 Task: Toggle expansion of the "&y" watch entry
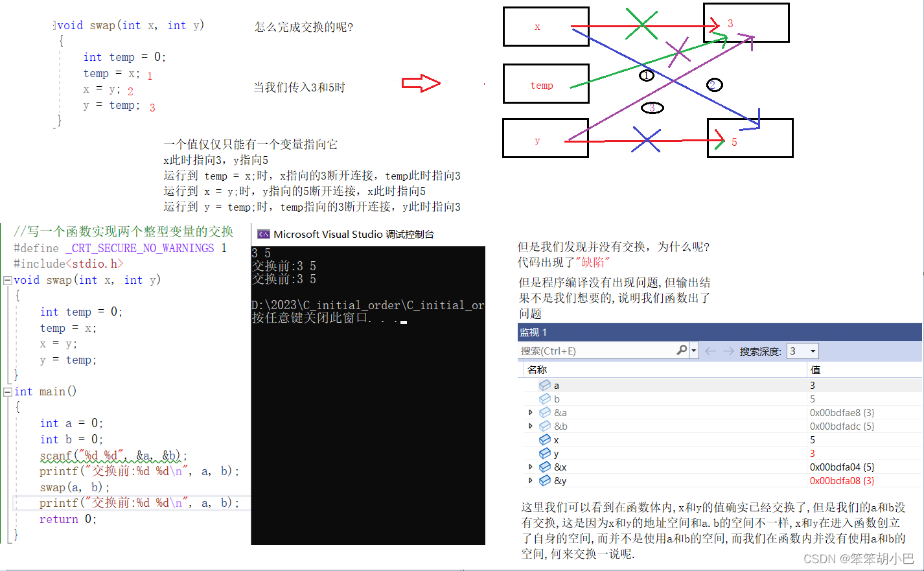tap(530, 480)
